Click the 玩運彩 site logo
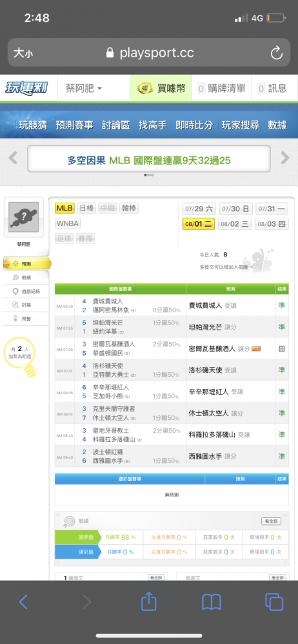Viewport: 298px width, 644px height. pos(26,88)
